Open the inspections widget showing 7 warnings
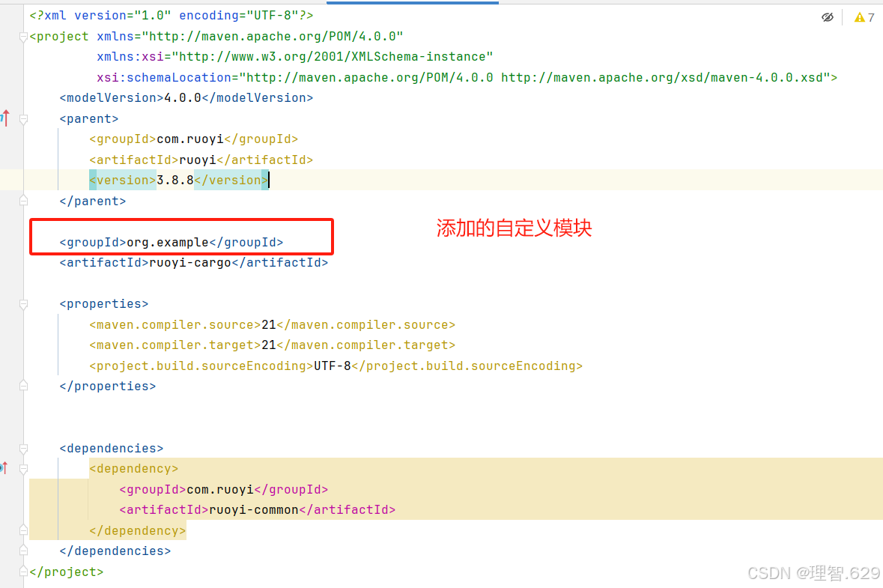883x588 pixels. pyautogui.click(x=864, y=16)
